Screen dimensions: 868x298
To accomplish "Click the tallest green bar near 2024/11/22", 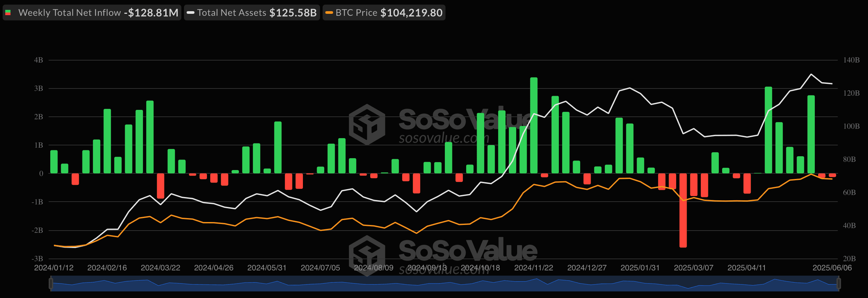I will coord(534,125).
